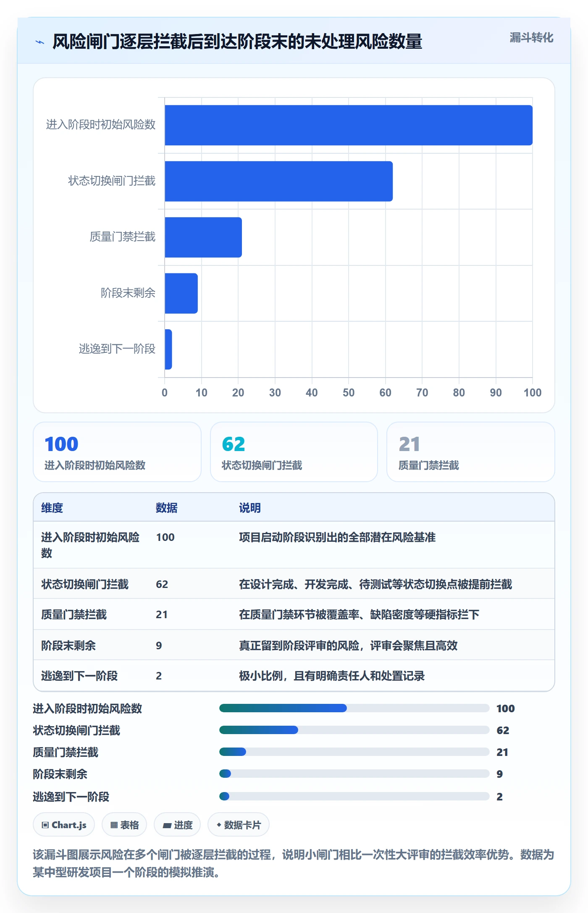Click the 质量门禁拦截 chart bar
588x913 pixels.
(203, 237)
